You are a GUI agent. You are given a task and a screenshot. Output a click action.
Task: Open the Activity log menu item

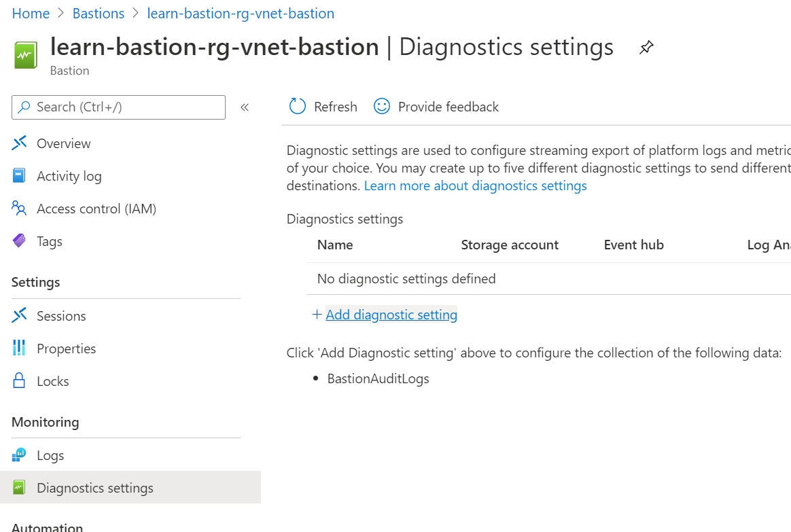69,176
